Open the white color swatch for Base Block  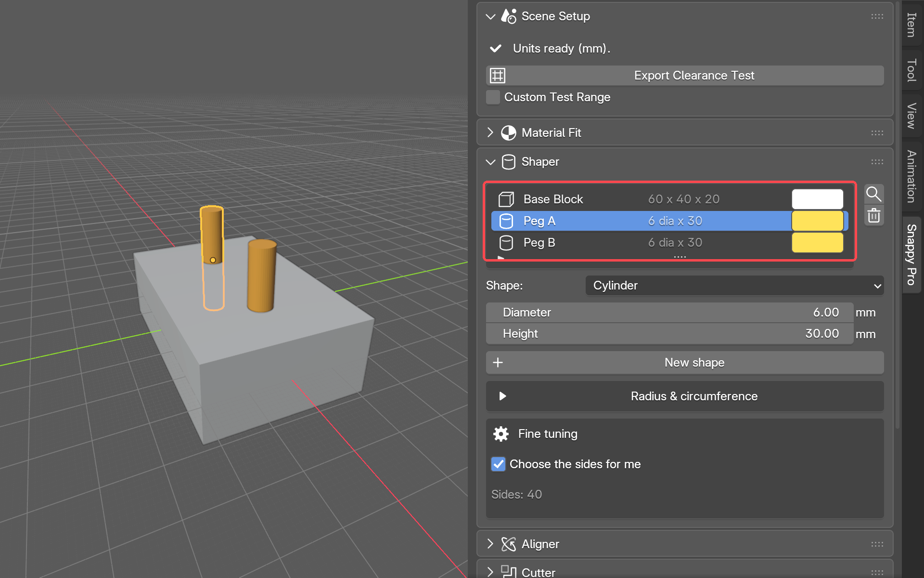(817, 199)
